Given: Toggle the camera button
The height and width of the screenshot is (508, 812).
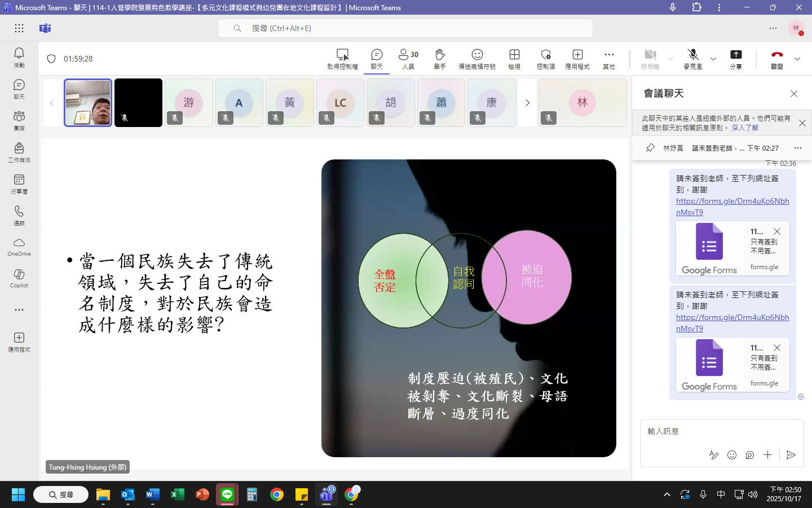Looking at the screenshot, I should [x=650, y=58].
